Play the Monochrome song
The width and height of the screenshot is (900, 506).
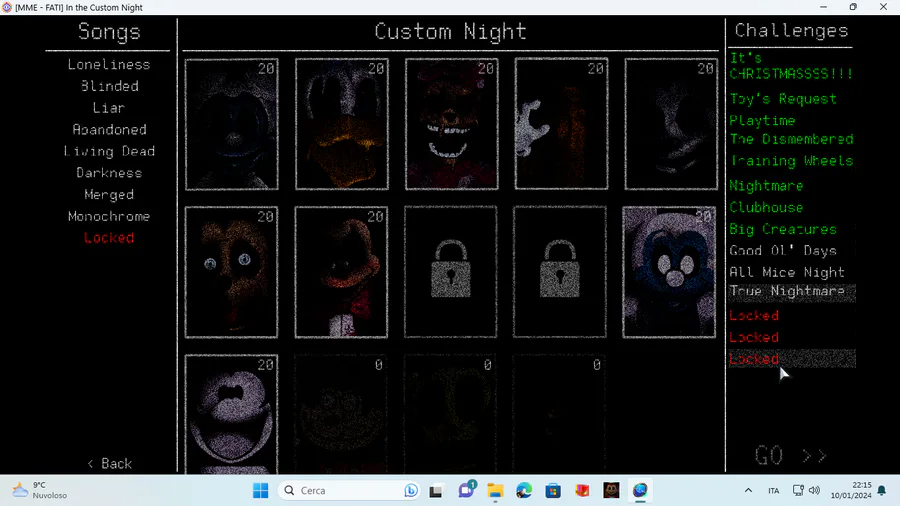tap(109, 216)
